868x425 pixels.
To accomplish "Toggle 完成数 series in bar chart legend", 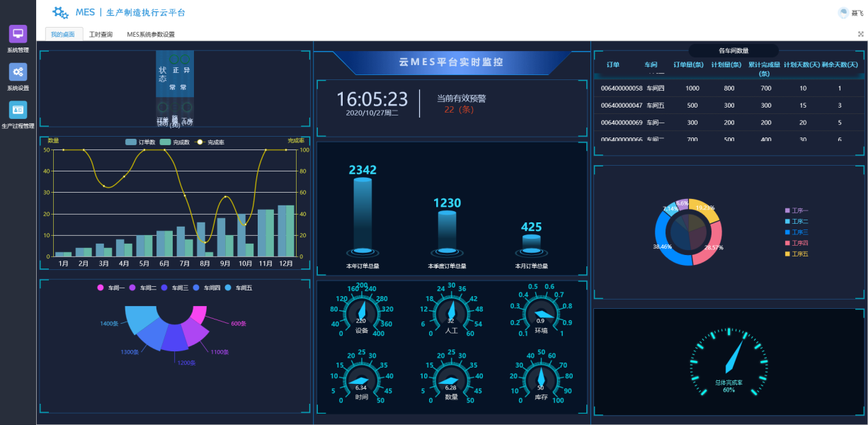I will (169, 142).
